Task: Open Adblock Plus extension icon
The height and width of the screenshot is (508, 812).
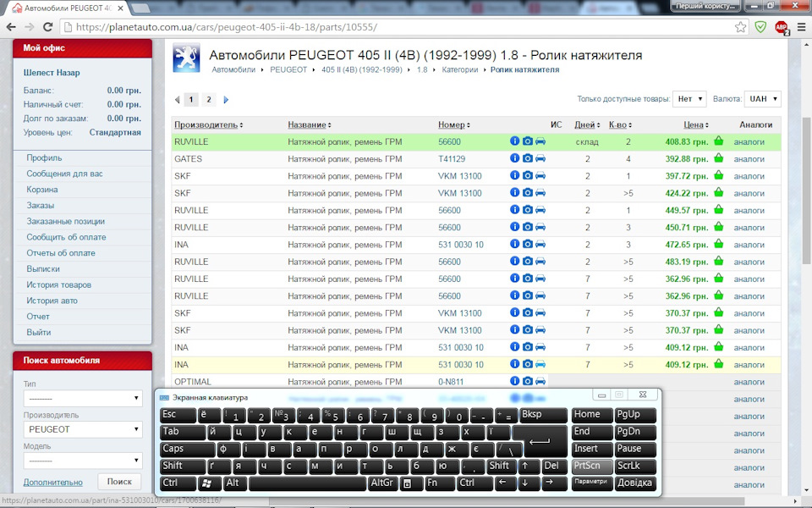Action: click(x=781, y=27)
